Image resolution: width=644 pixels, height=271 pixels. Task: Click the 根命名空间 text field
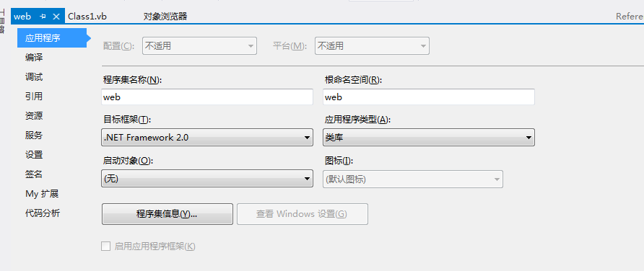pos(429,97)
